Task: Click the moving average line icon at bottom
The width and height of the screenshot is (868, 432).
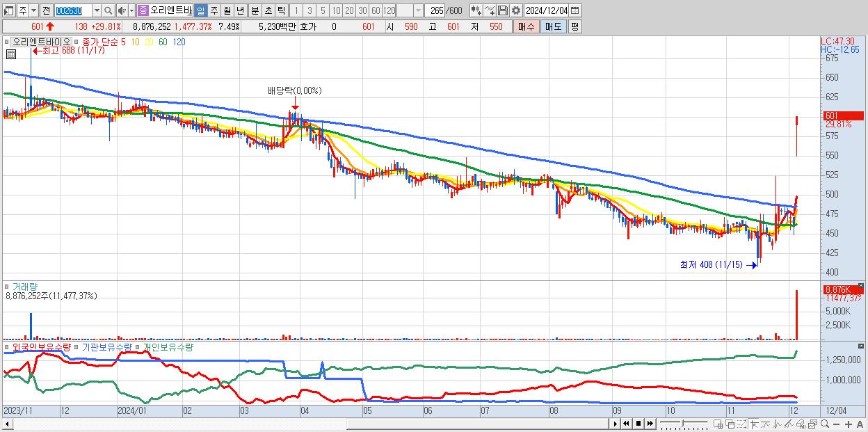Action: coord(766,424)
